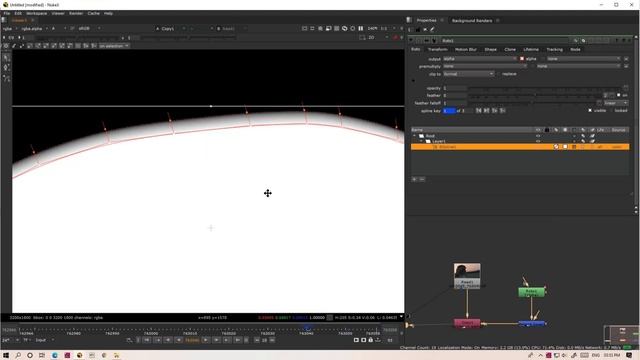Click the feather value field
The width and height of the screenshot is (640, 360).
[455, 96]
